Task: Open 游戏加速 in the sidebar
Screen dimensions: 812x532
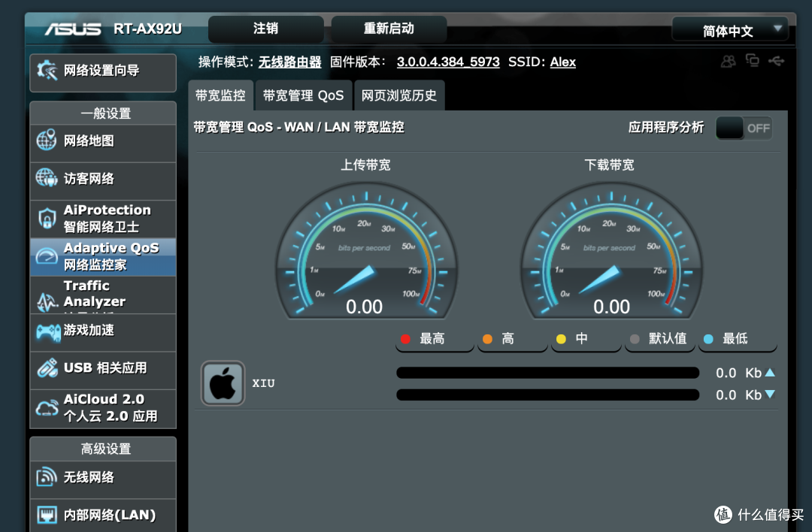Action: 103,332
